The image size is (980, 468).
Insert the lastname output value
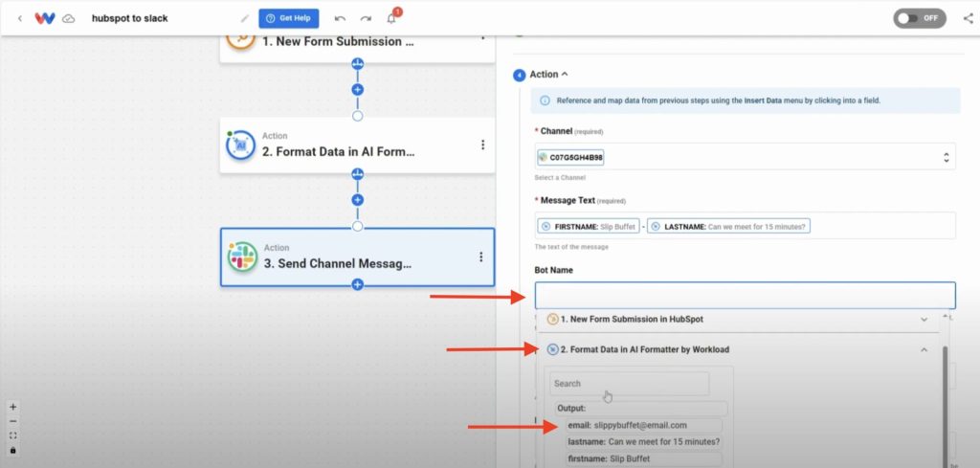click(644, 442)
